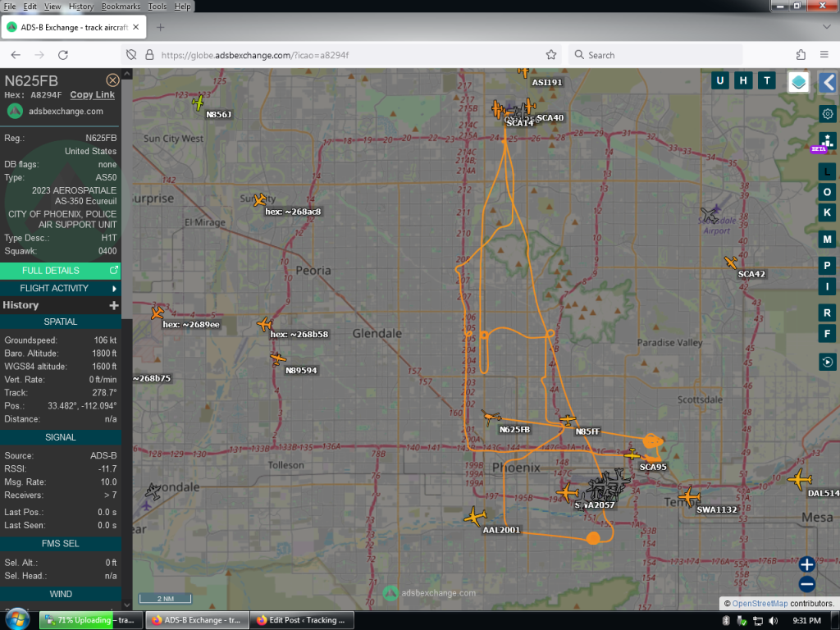Close the N625FB aircraft info panel
The width and height of the screenshot is (840, 630).
pos(112,80)
